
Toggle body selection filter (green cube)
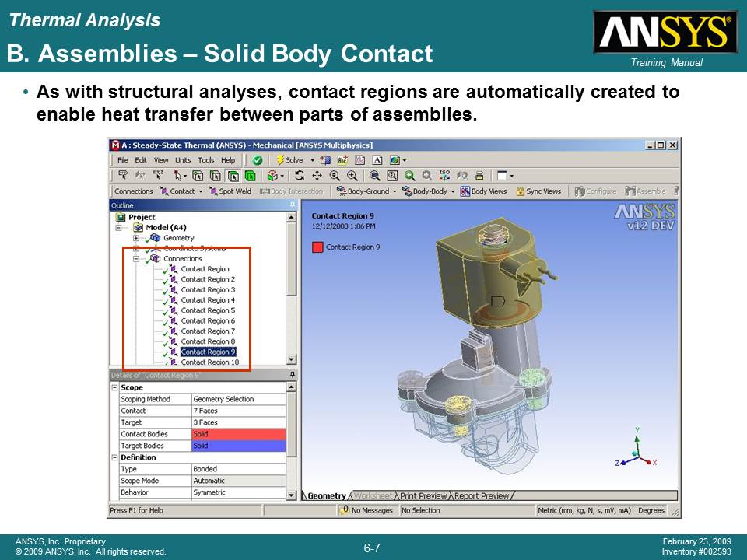pos(250,177)
